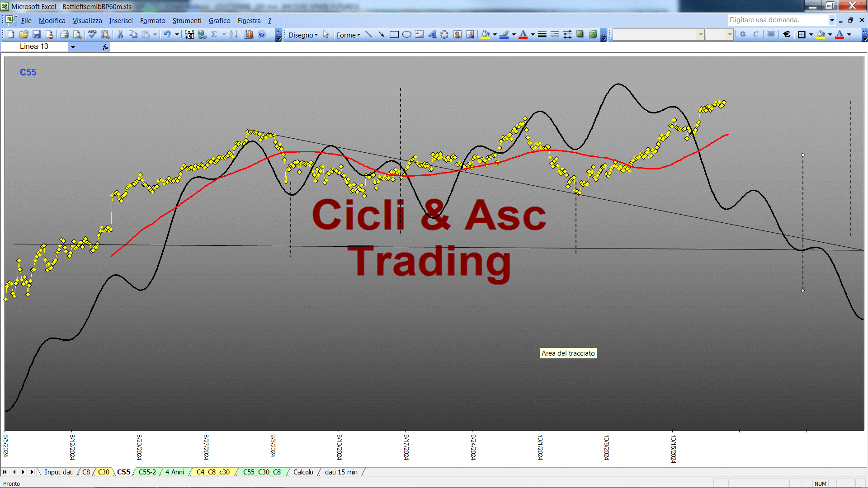This screenshot has width=868, height=488.
Task: Switch to the dati 15 min sheet
Action: (x=341, y=472)
